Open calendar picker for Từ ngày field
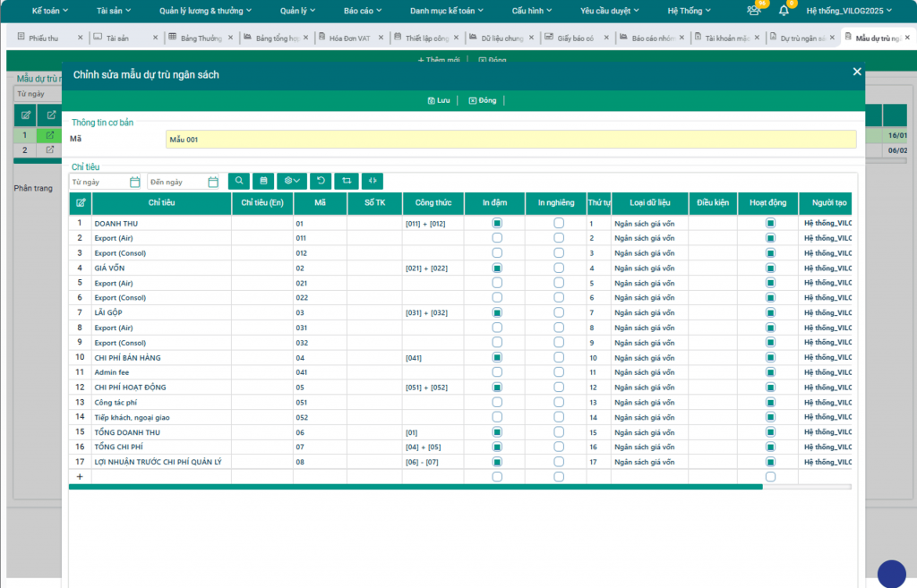The image size is (917, 588). (x=135, y=182)
